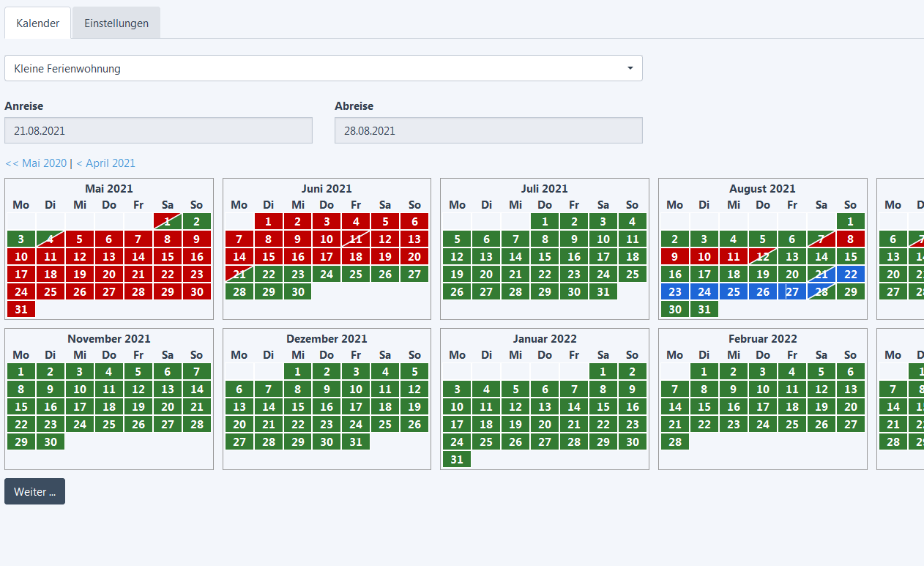Select day 31 in Mai 2021

(21, 309)
